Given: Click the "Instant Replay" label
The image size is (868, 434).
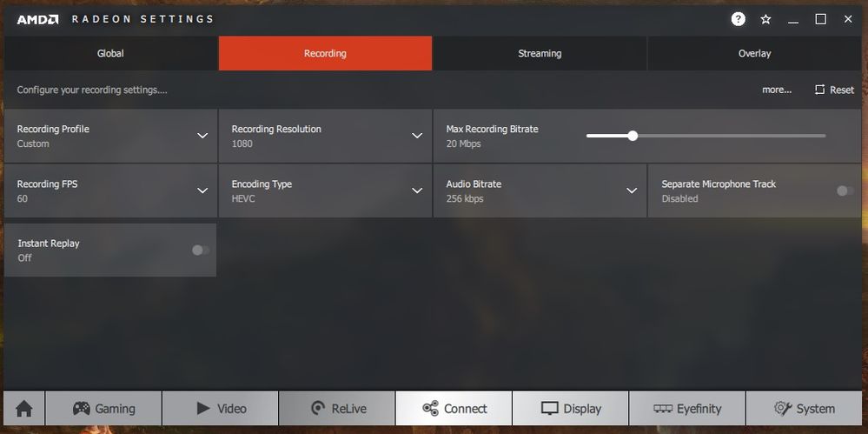Looking at the screenshot, I should [49, 244].
